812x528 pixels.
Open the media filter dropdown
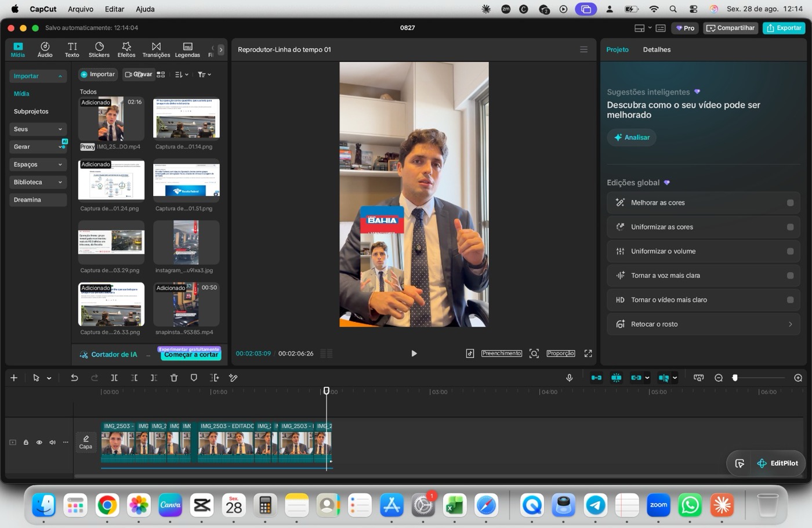pyautogui.click(x=204, y=74)
